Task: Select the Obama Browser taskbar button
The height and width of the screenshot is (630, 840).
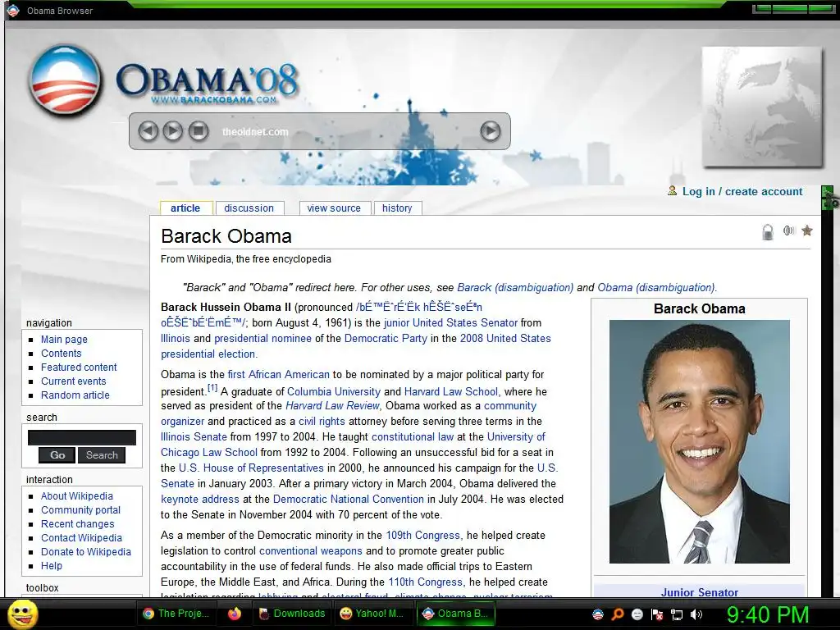Action: pyautogui.click(x=454, y=614)
